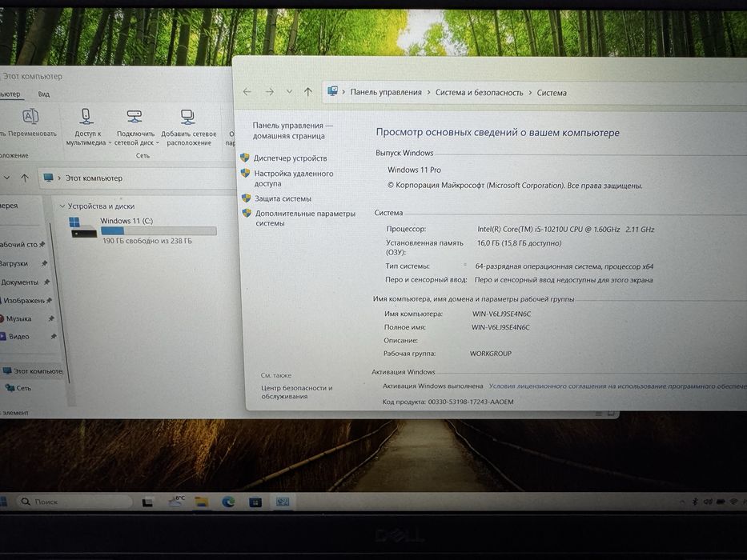Open the Доступ к мультимедиа dropdown arrow
The width and height of the screenshot is (747, 560).
point(110,143)
